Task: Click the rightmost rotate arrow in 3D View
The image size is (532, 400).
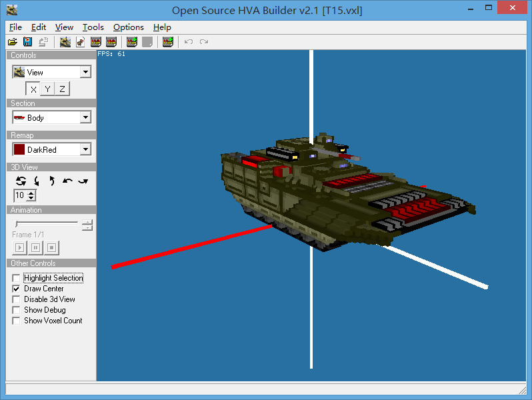Action: point(83,181)
